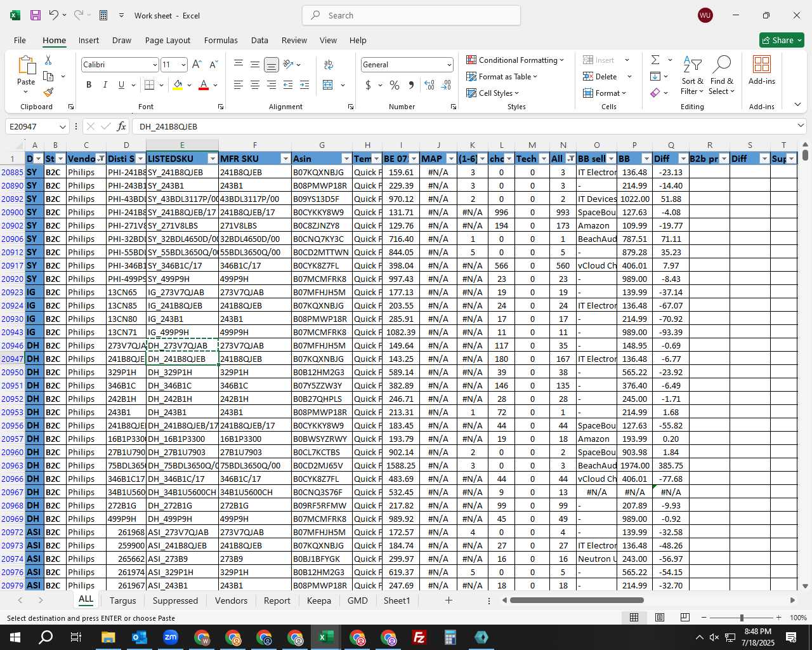Open the font size dropdown
The height and width of the screenshot is (650, 812).
pos(183,65)
